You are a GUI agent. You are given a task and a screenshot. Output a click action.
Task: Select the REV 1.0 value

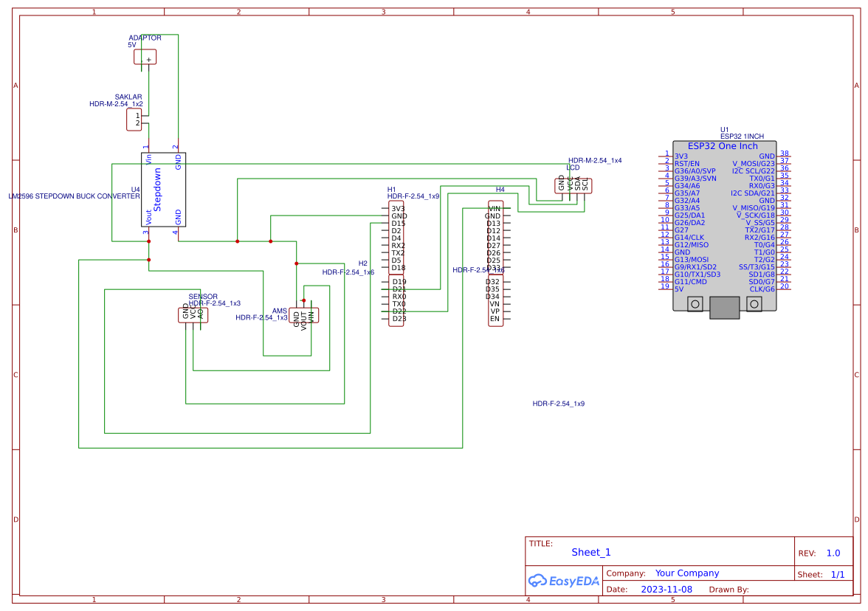pyautogui.click(x=833, y=553)
